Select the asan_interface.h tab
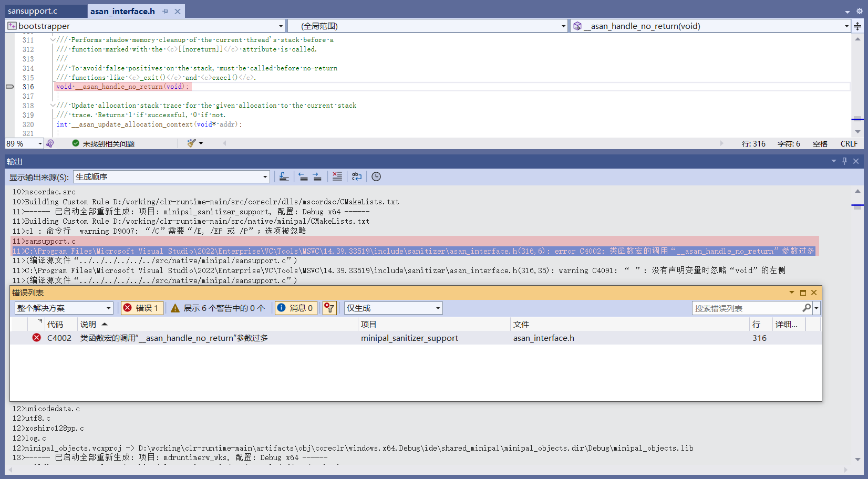The image size is (868, 479). 122,11
